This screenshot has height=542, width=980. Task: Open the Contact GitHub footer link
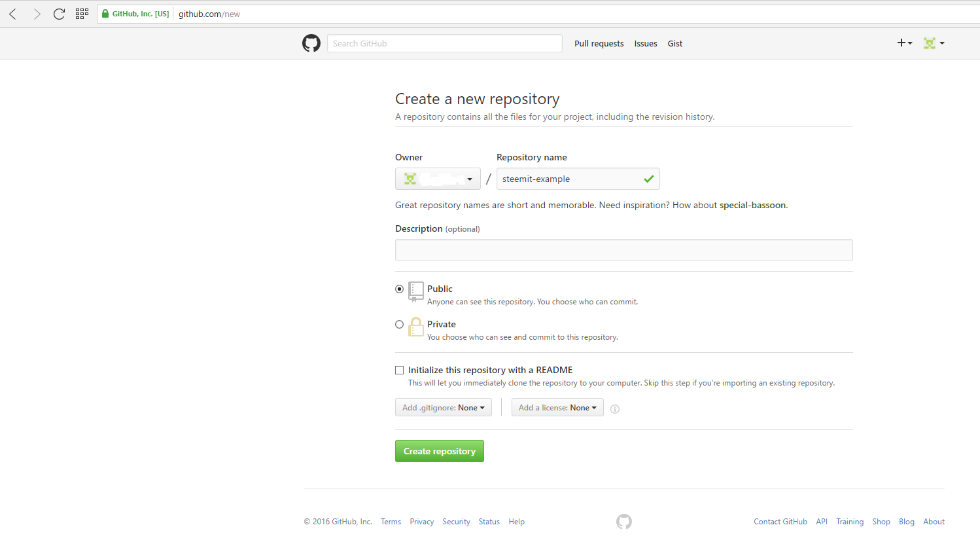pos(780,522)
